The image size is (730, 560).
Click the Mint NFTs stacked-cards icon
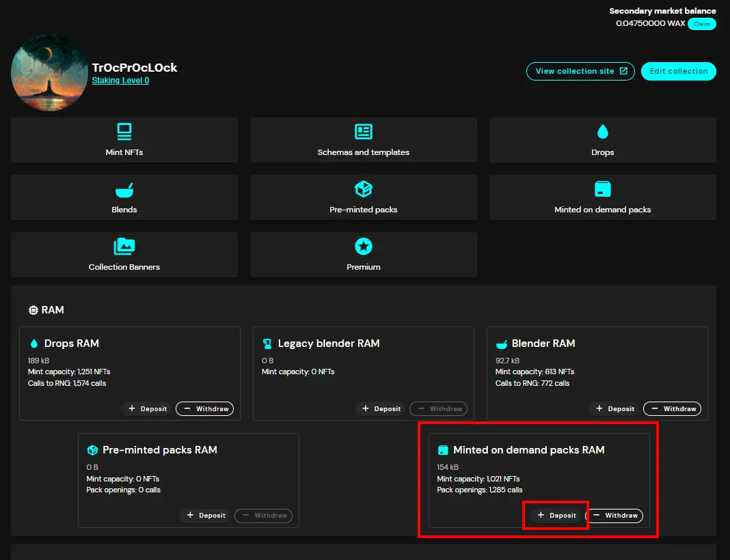[x=124, y=132]
